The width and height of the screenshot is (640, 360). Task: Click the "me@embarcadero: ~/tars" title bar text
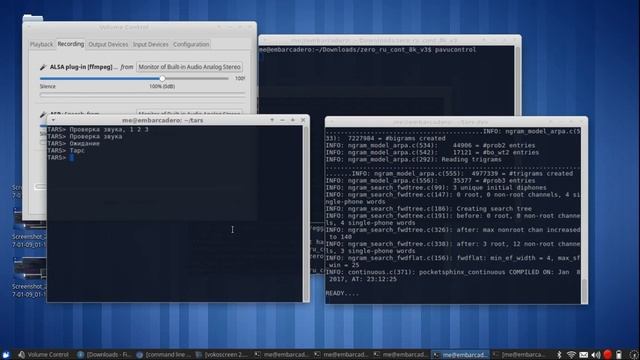tap(162, 120)
